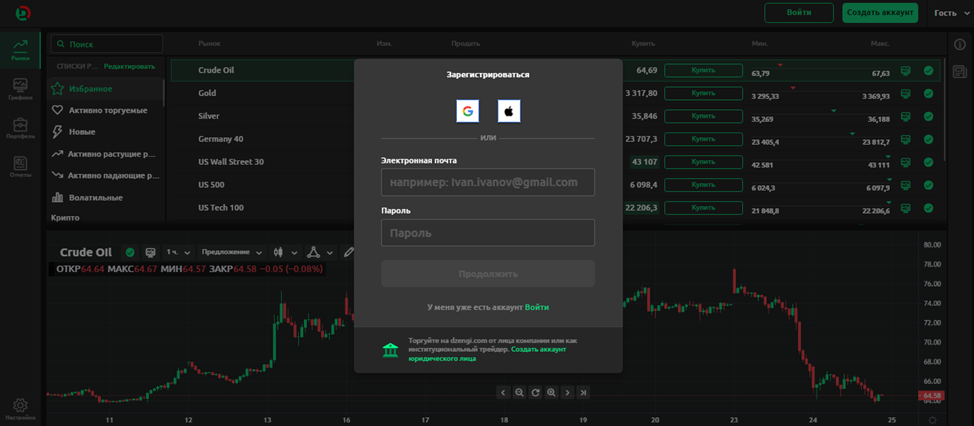Viewport: 974px width, 426px height.
Task: Toggle the favorite checkmark in the US Tech 100 row
Action: (929, 208)
